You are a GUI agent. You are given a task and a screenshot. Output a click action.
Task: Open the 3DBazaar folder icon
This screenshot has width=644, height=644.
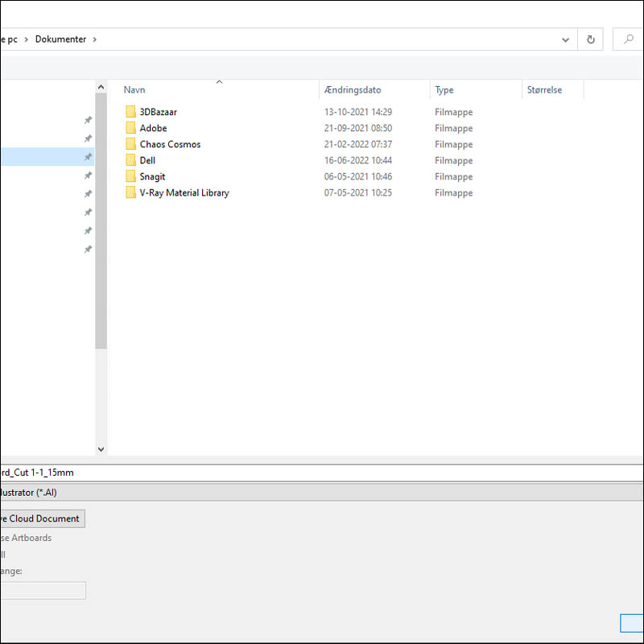coord(130,112)
